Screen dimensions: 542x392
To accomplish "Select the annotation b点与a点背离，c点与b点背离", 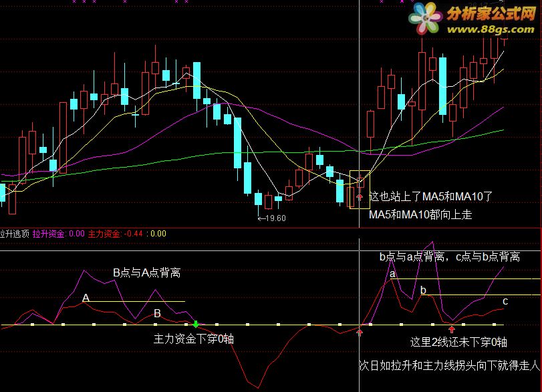I will point(450,256).
